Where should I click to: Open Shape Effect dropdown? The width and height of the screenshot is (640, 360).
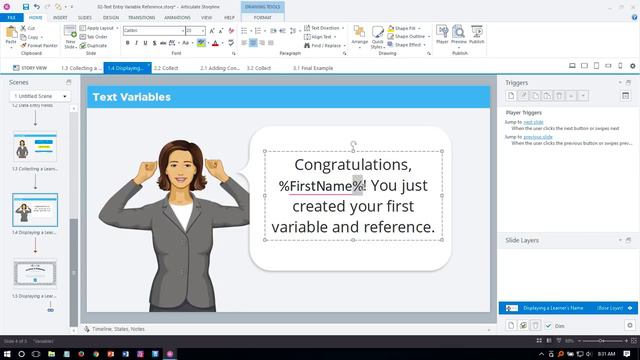pos(407,45)
